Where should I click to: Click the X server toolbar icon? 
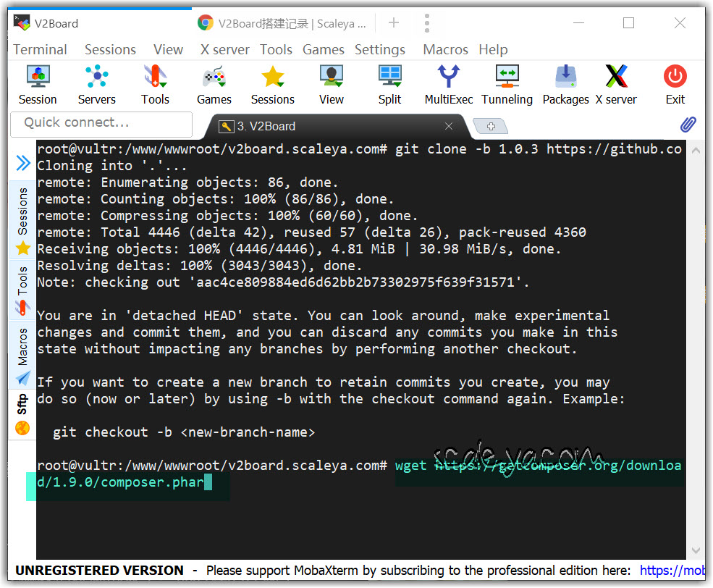point(616,84)
